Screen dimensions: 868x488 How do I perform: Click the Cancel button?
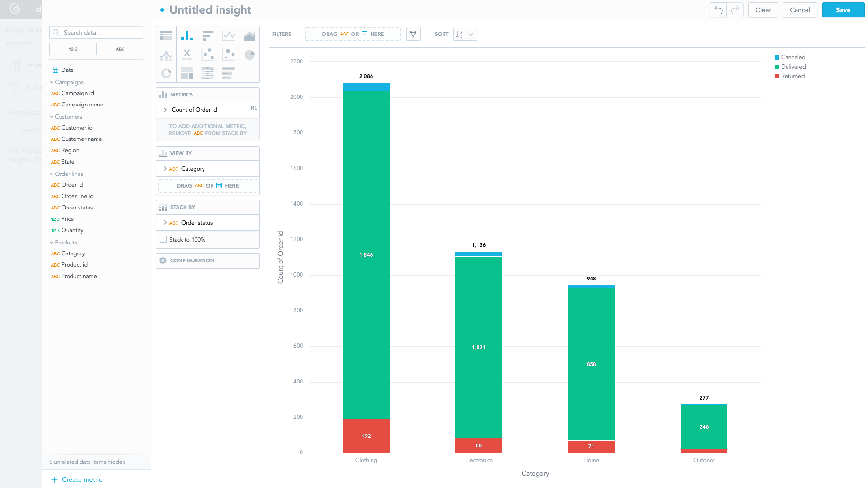[x=800, y=10]
